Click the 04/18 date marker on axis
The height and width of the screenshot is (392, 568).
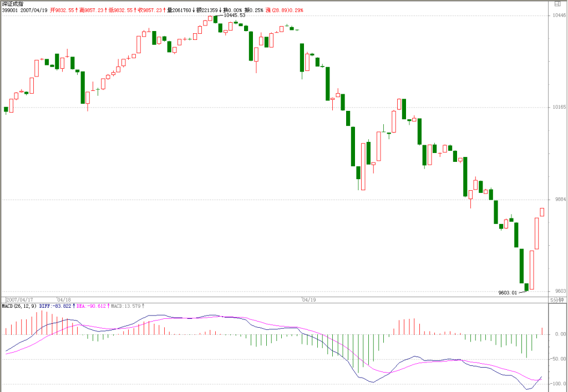coord(64,300)
